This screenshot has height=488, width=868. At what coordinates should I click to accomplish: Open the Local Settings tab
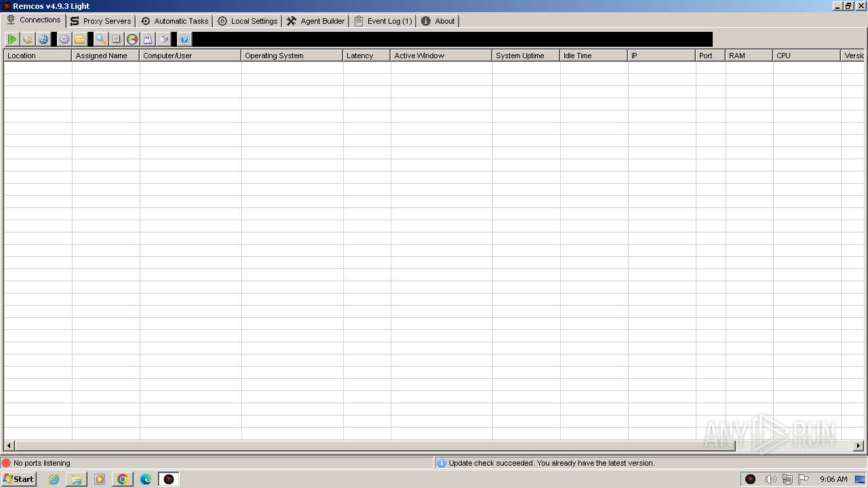point(248,21)
